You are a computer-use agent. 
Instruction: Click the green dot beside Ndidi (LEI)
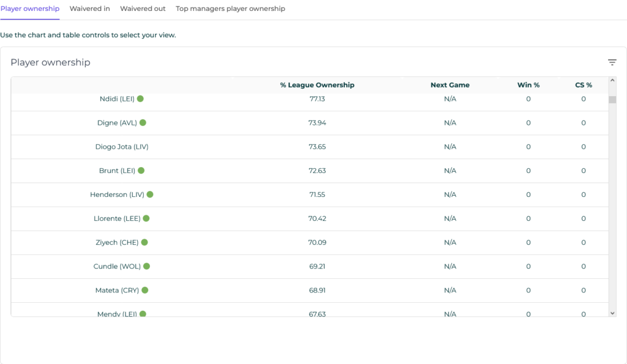point(140,98)
